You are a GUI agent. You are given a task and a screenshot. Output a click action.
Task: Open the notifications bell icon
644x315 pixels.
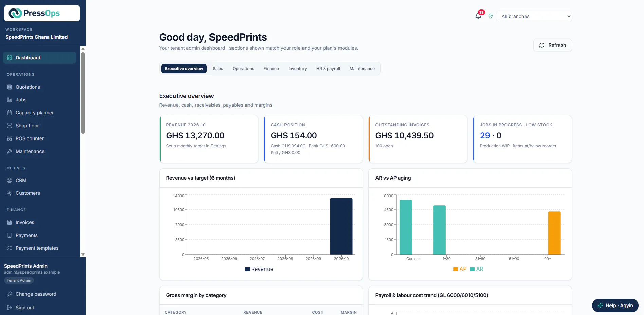pos(478,16)
